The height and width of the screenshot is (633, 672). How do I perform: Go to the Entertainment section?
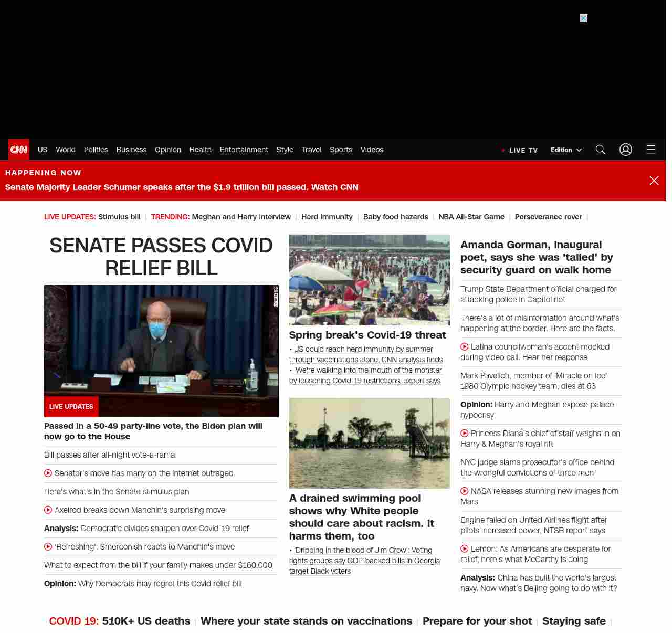pos(244,150)
